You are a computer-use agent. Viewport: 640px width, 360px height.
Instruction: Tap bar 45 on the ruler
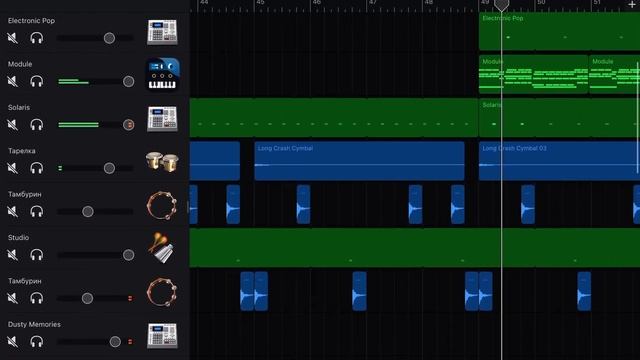click(260, 3)
